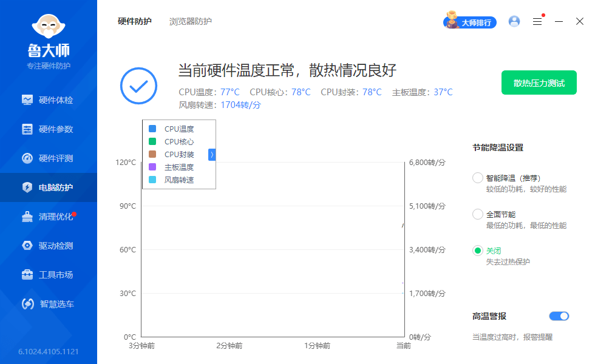Image resolution: width=595 pixels, height=364 pixels.
Task: Select 驱动检测 in the sidebar
Action: click(49, 246)
